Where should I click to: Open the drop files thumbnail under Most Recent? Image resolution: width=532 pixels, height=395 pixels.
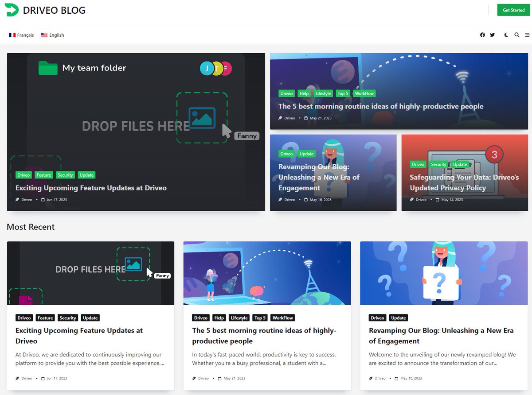point(90,273)
